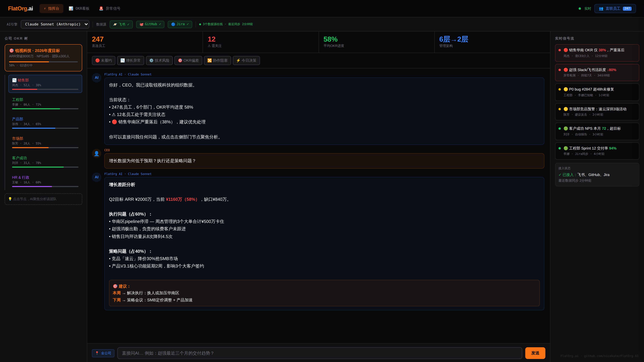Select the 指挥台 navigation icon
This screenshot has height=362, width=644.
(45, 8)
